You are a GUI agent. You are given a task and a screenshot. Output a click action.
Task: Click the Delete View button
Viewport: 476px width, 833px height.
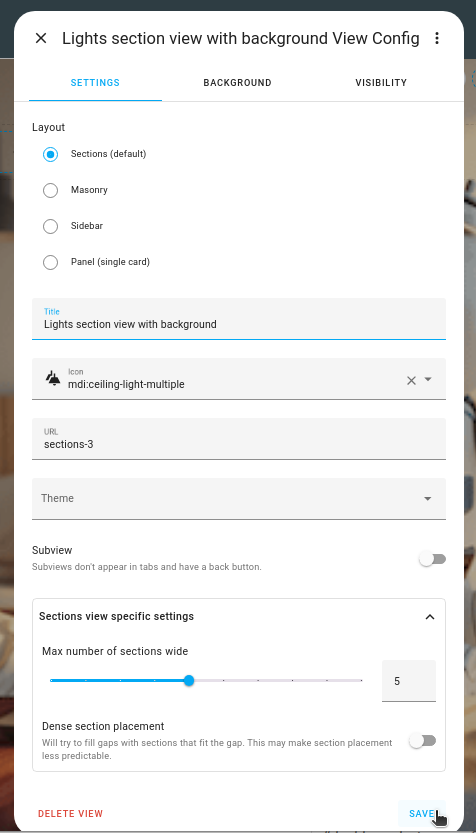pyautogui.click(x=71, y=813)
